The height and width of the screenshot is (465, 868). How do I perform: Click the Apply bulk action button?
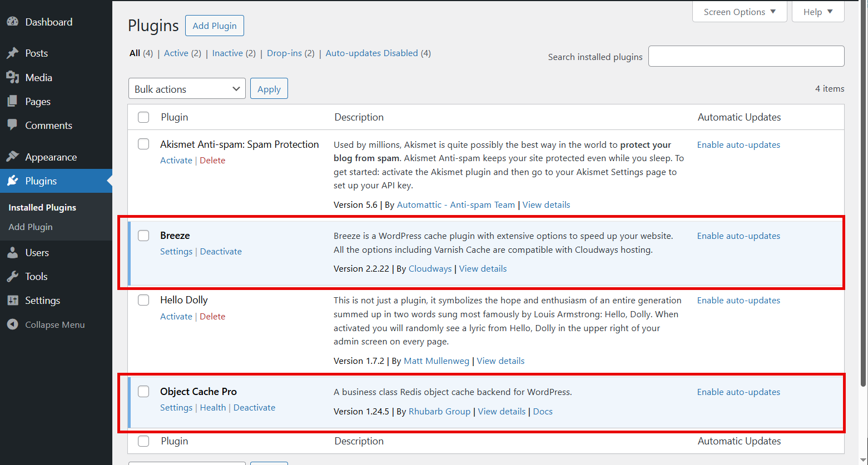269,89
